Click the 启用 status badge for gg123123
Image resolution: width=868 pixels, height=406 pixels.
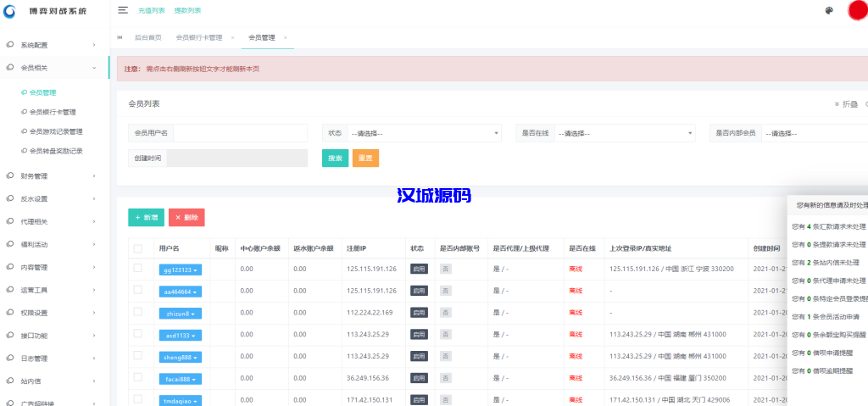point(419,270)
